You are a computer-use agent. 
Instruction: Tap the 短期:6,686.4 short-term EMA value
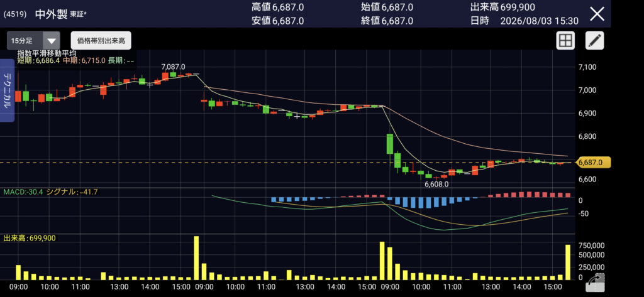(x=40, y=61)
